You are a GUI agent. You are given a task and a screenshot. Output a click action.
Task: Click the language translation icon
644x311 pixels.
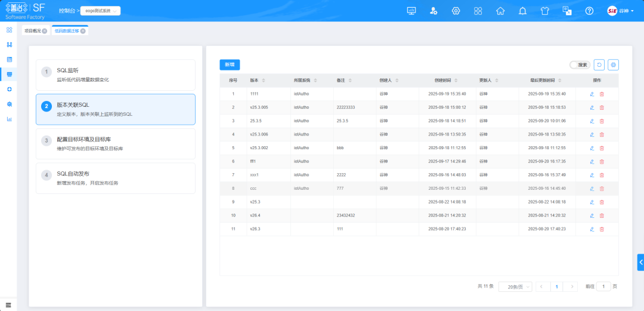pos(567,11)
